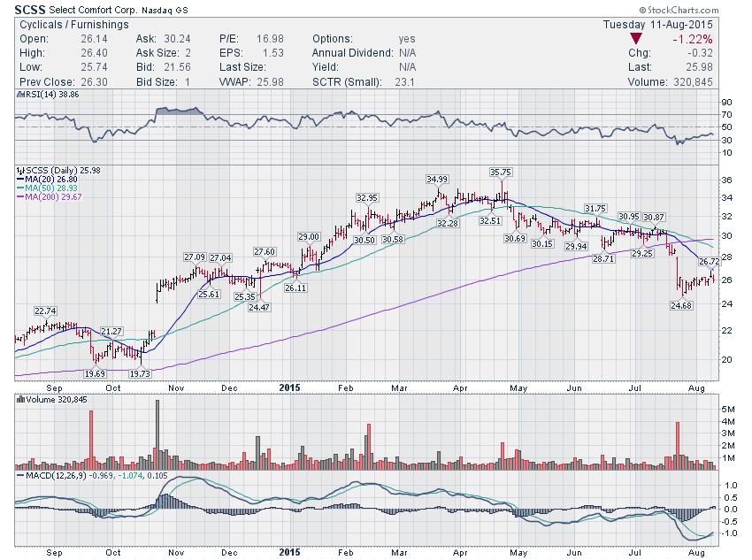Click the 22.74 price label in September

[45, 311]
